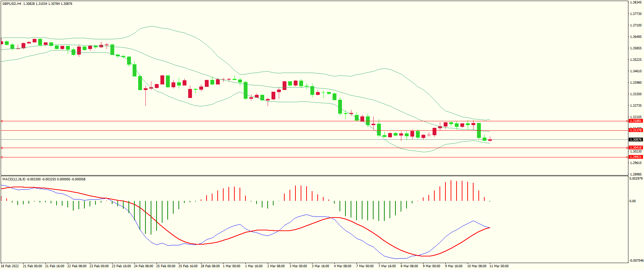Click the red 1.31881 price tag
The width and height of the screenshot is (644, 270).
(x=636, y=121)
